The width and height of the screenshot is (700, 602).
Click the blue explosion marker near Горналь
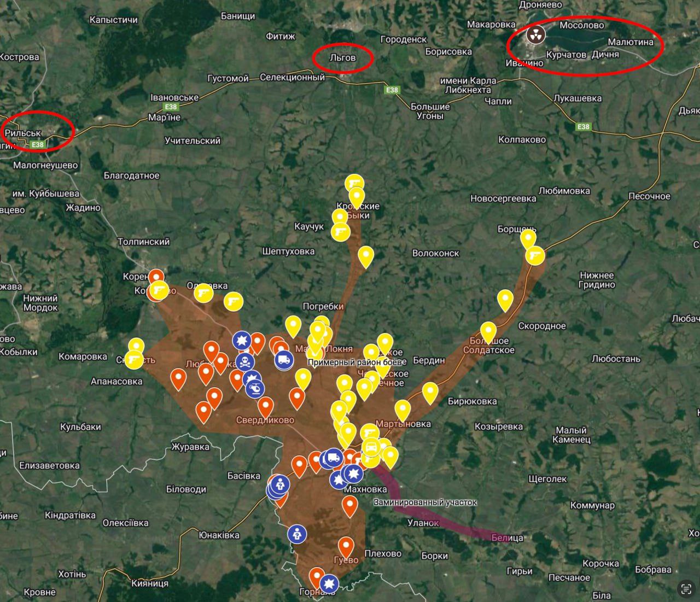(329, 583)
